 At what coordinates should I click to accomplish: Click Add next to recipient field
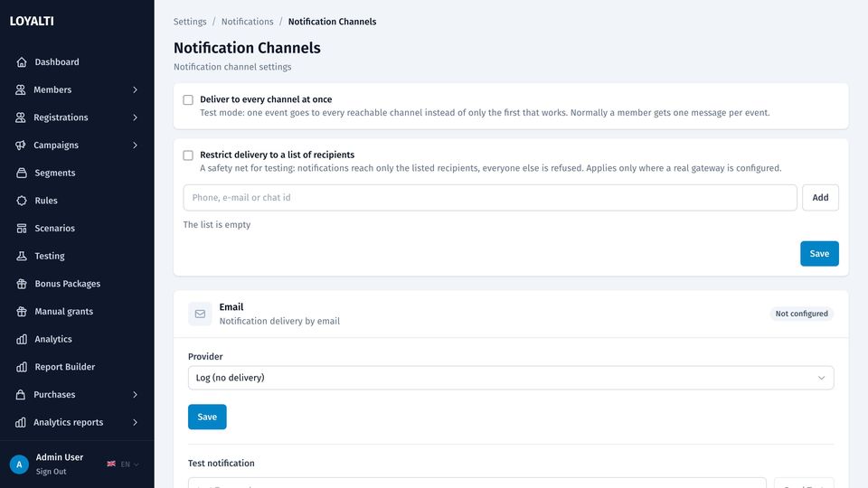pyautogui.click(x=820, y=198)
